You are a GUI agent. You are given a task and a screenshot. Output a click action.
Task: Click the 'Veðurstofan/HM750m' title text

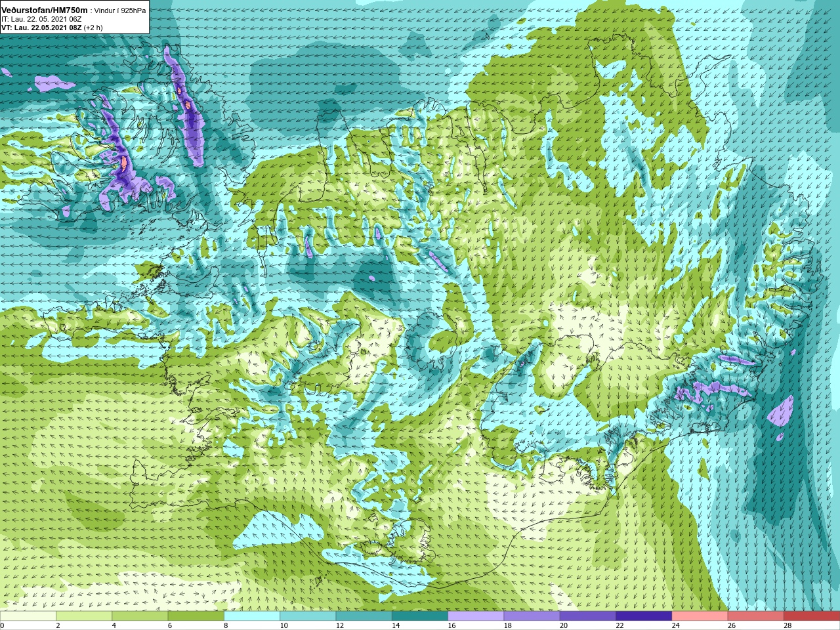point(45,10)
